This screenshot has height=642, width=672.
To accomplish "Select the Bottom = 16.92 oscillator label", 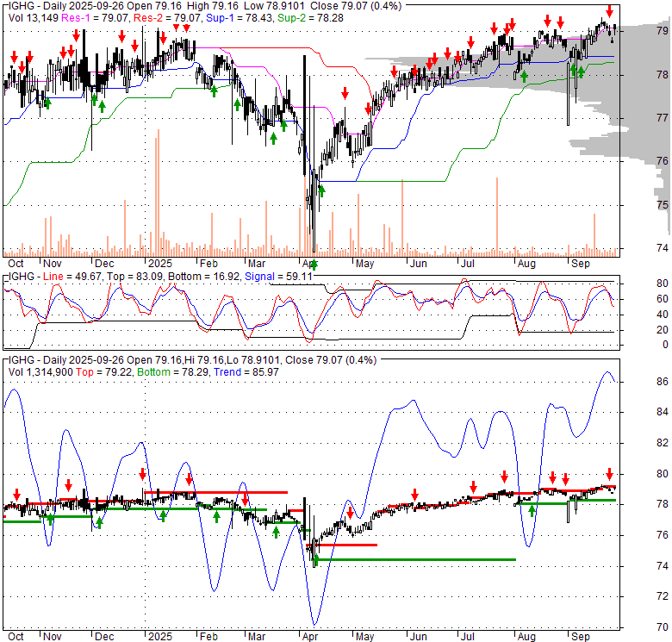I will (204, 277).
